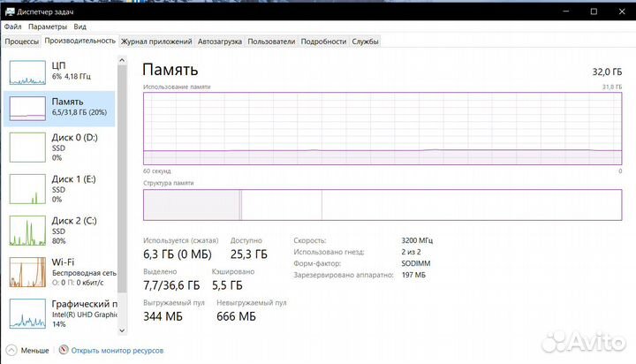636x364 pixels.
Task: Click the 5,5 ГБ cached value
Action: pos(227,285)
